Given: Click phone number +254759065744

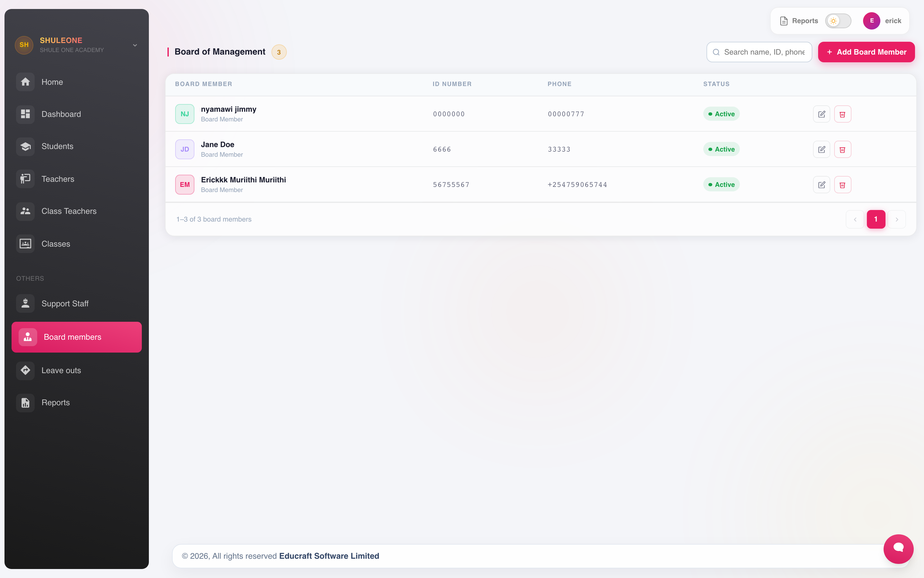Looking at the screenshot, I should [x=577, y=185].
